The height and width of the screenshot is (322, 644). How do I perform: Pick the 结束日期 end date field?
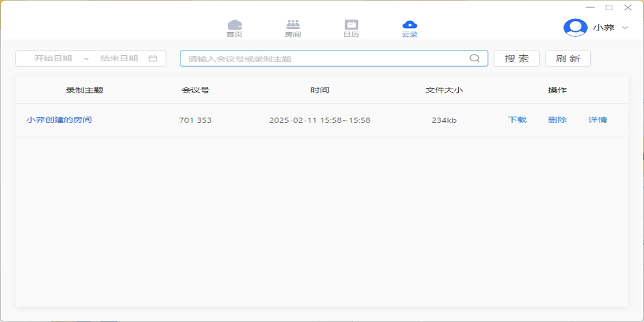click(x=119, y=58)
